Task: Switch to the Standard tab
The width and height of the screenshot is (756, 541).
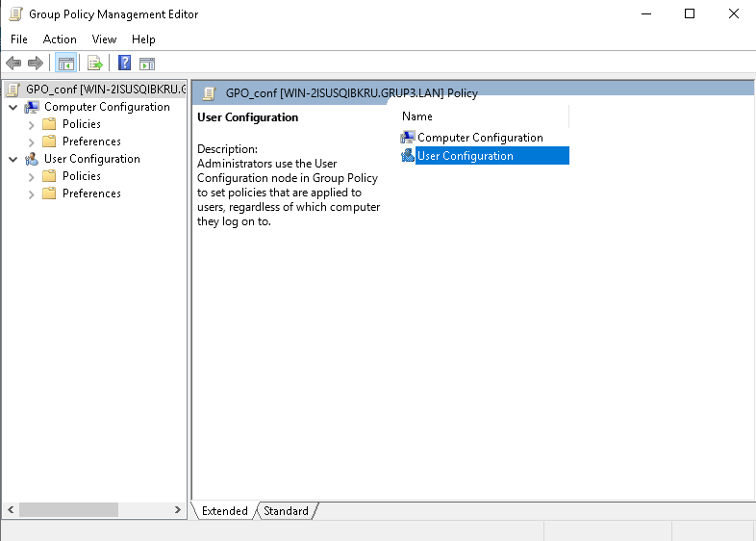Action: [x=286, y=511]
